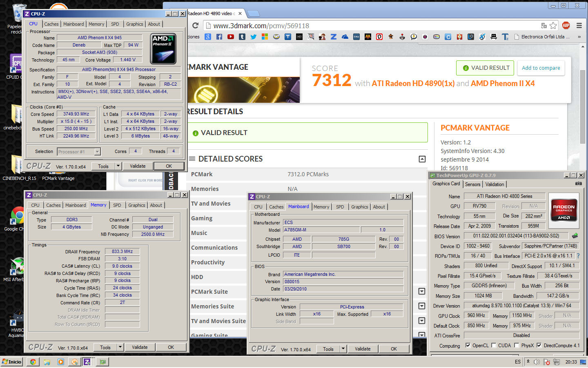The width and height of the screenshot is (588, 368).
Task: Bookmark this page with the star icon
Action: pyautogui.click(x=553, y=26)
